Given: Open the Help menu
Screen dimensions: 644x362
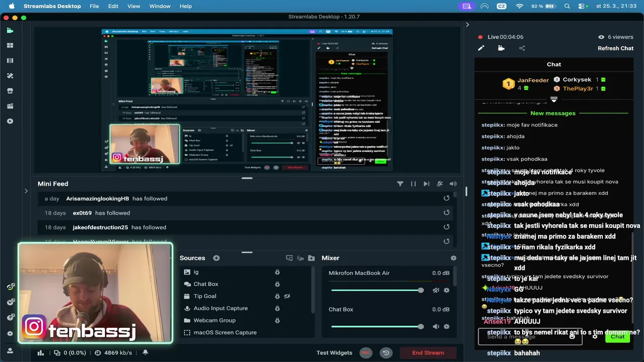Looking at the screenshot, I should click(x=186, y=6).
